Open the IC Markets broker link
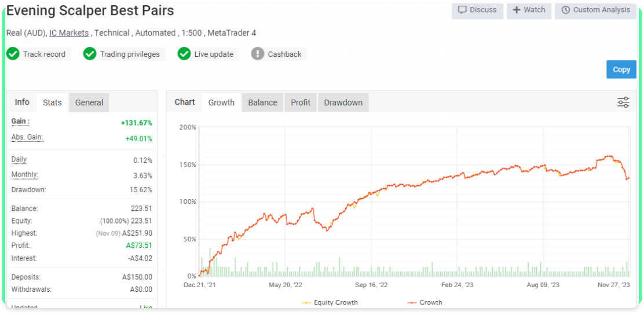 coord(69,33)
